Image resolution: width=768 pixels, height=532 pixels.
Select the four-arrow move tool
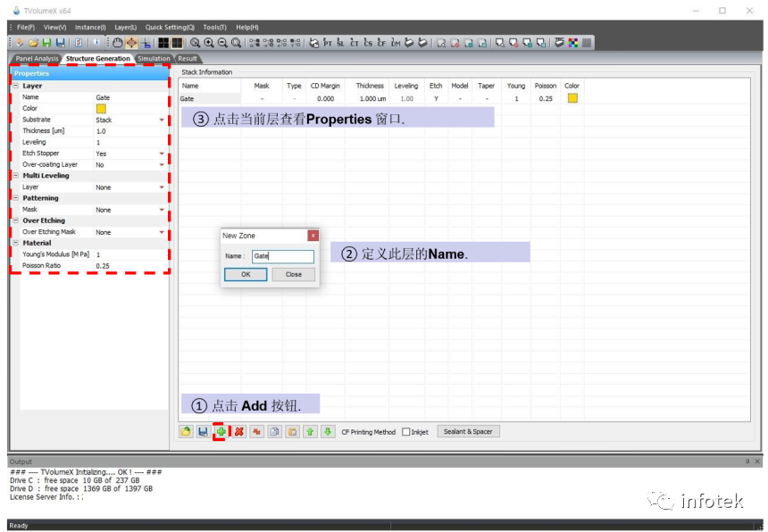coord(131,43)
